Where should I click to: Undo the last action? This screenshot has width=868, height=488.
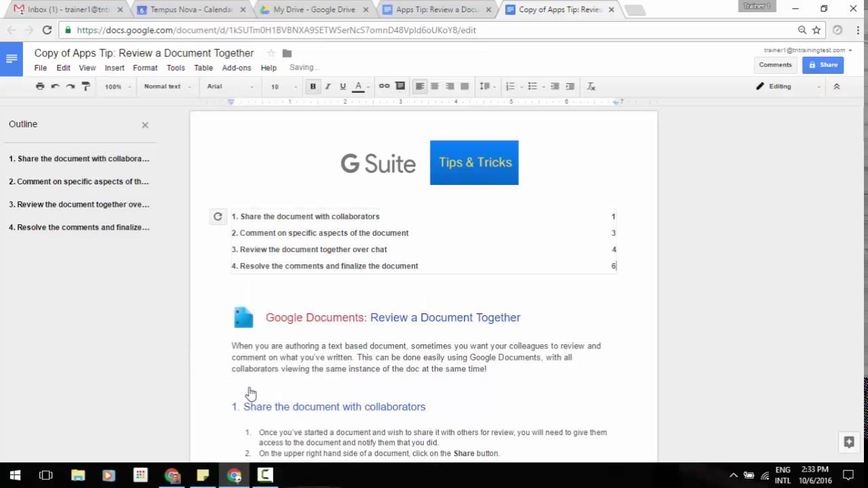55,86
